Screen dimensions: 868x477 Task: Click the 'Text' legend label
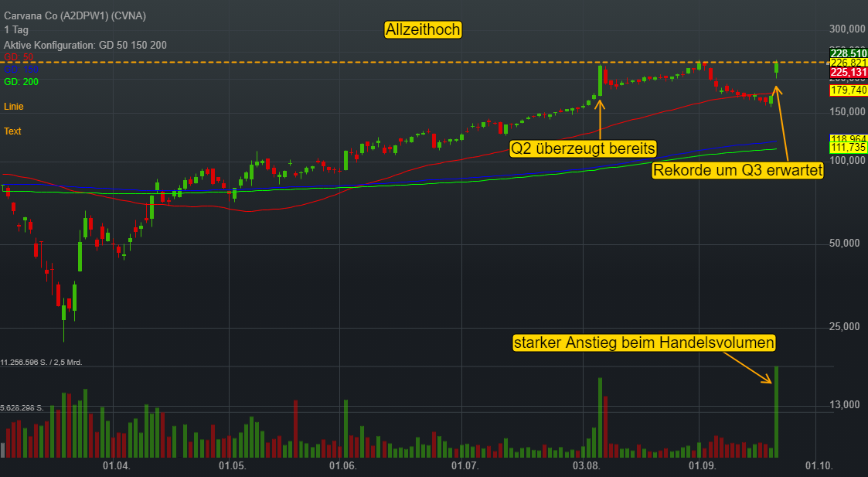coord(12,131)
